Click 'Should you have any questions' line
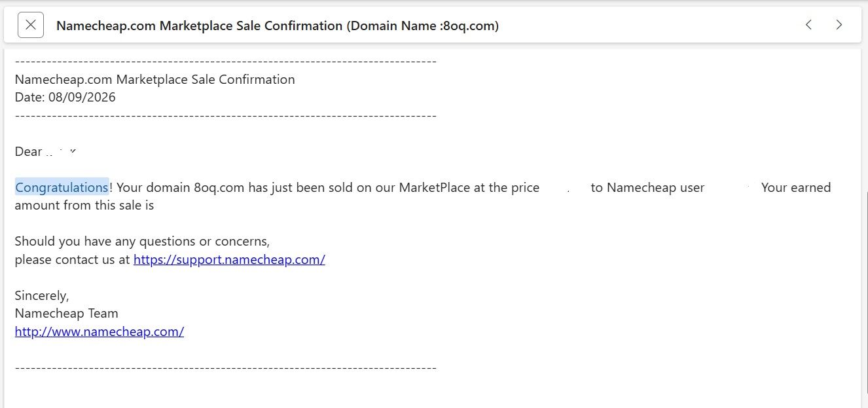Screen dimensions: 868x408 pos(142,241)
